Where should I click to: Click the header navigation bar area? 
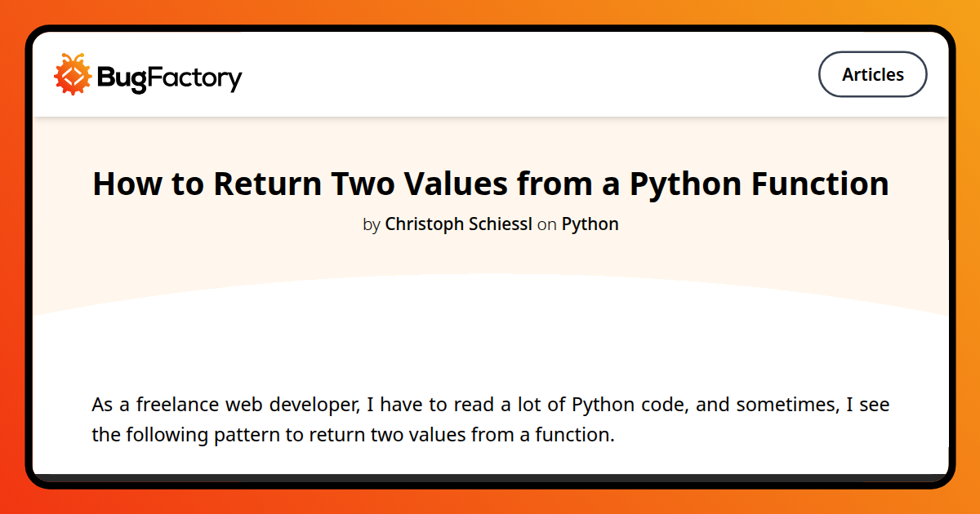(490, 74)
